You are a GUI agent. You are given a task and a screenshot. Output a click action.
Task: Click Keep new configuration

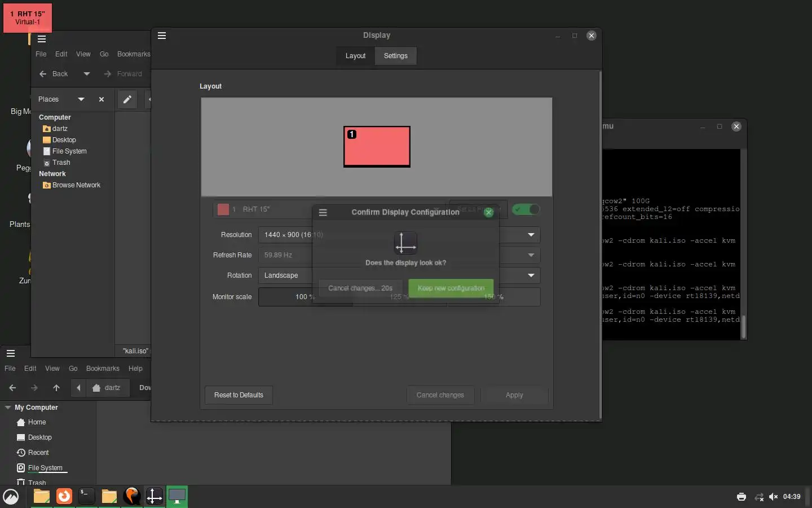tap(451, 288)
